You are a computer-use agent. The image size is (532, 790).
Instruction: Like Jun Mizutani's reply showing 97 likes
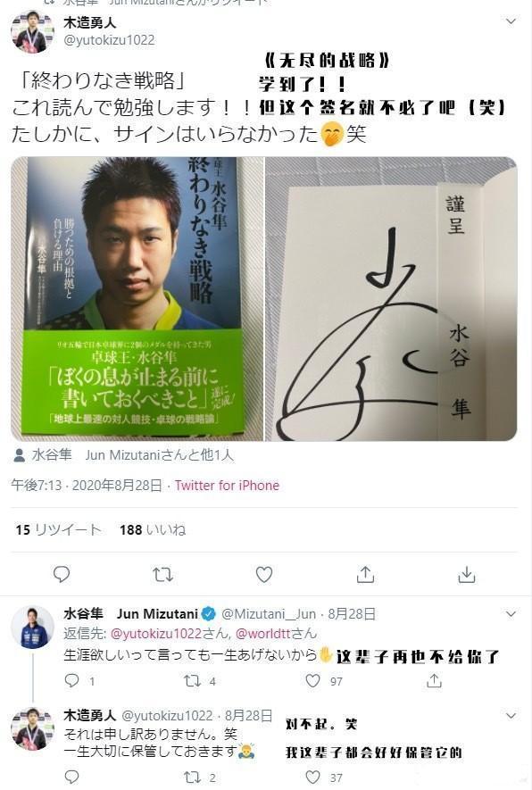pyautogui.click(x=312, y=681)
